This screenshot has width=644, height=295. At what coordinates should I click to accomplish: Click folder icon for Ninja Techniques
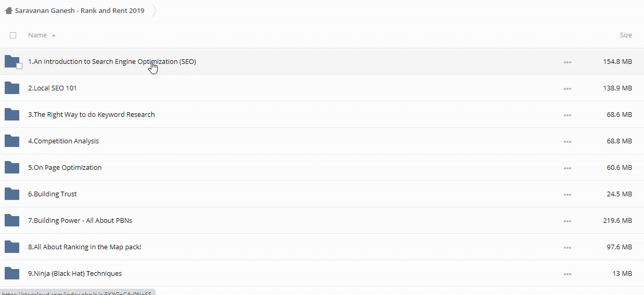point(11,273)
